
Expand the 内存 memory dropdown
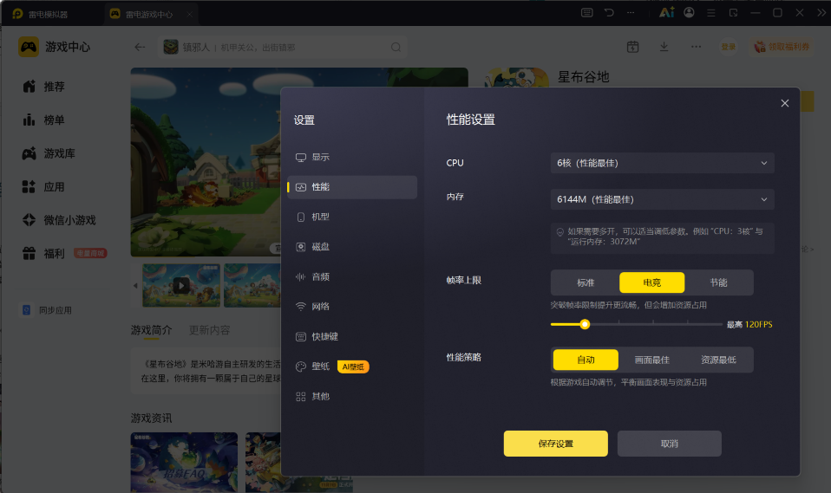click(x=662, y=199)
